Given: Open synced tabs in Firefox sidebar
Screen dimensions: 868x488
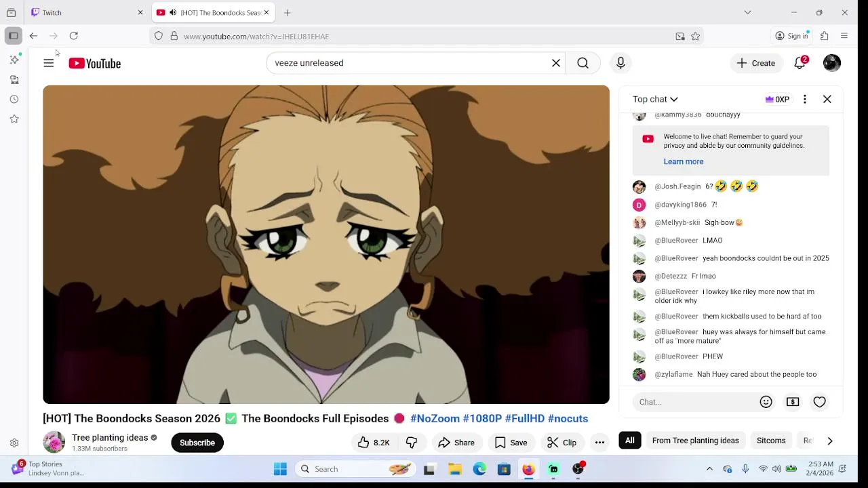Looking at the screenshot, I should coord(14,79).
